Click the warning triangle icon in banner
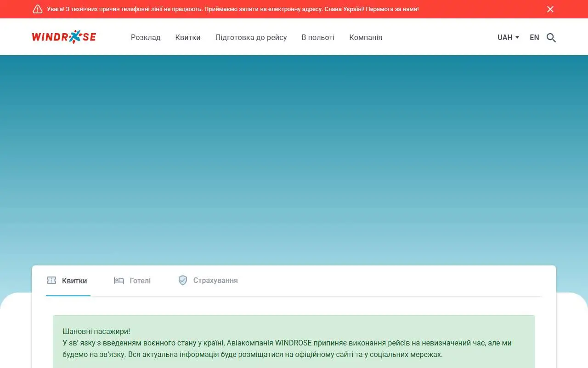The height and width of the screenshot is (368, 588). (x=38, y=9)
